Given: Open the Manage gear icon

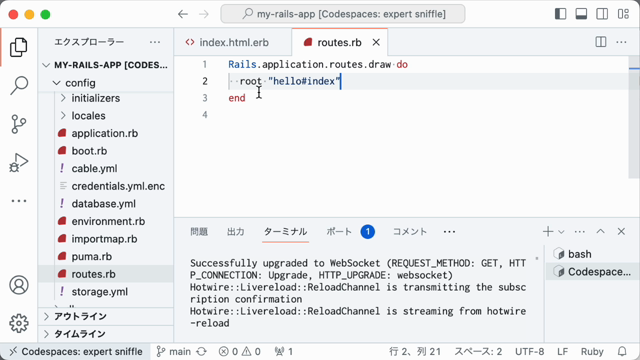Looking at the screenshot, I should [19, 323].
